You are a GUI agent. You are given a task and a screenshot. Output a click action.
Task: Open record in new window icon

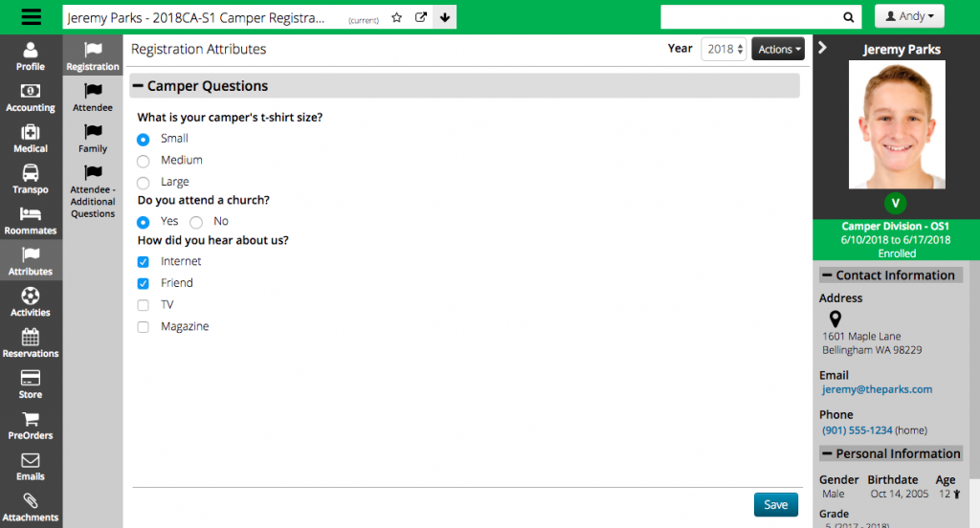pos(421,17)
